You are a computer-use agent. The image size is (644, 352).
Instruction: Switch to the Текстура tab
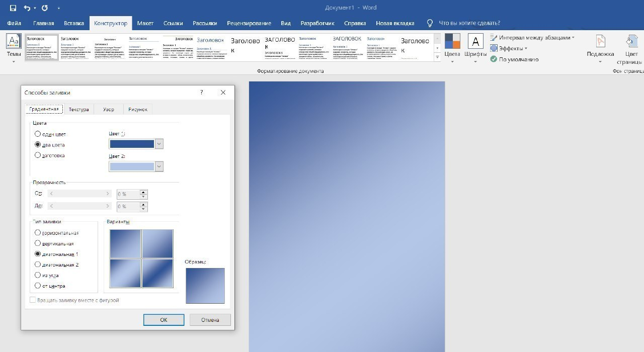tap(79, 110)
